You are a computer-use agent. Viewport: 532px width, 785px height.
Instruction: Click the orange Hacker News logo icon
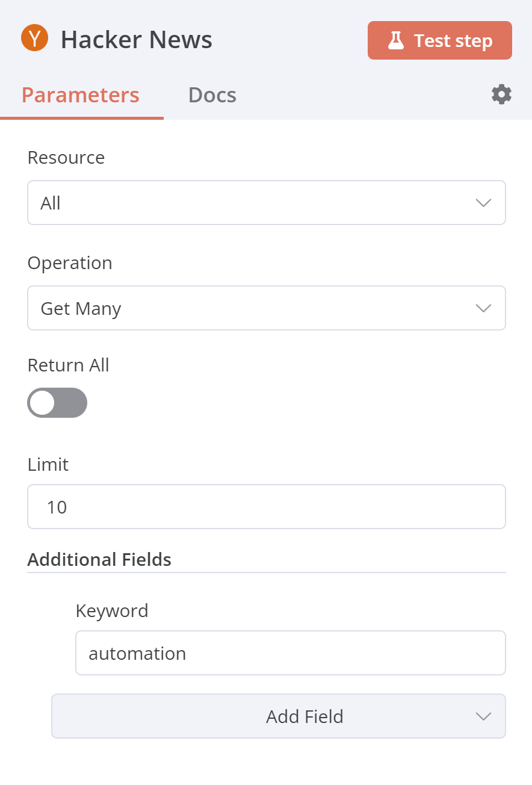[x=35, y=39]
